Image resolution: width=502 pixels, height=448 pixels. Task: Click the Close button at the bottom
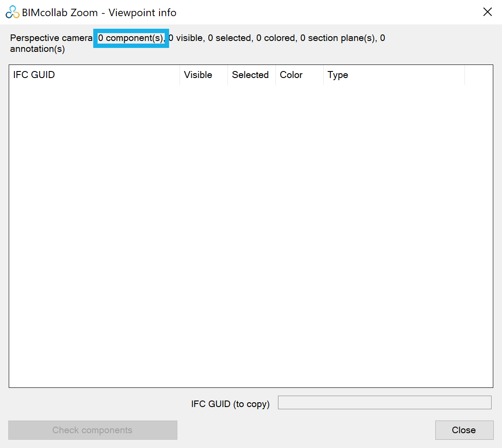point(464,430)
